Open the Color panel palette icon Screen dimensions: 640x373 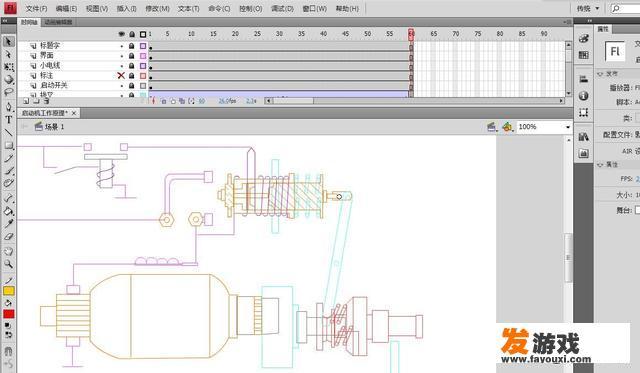[x=583, y=38]
